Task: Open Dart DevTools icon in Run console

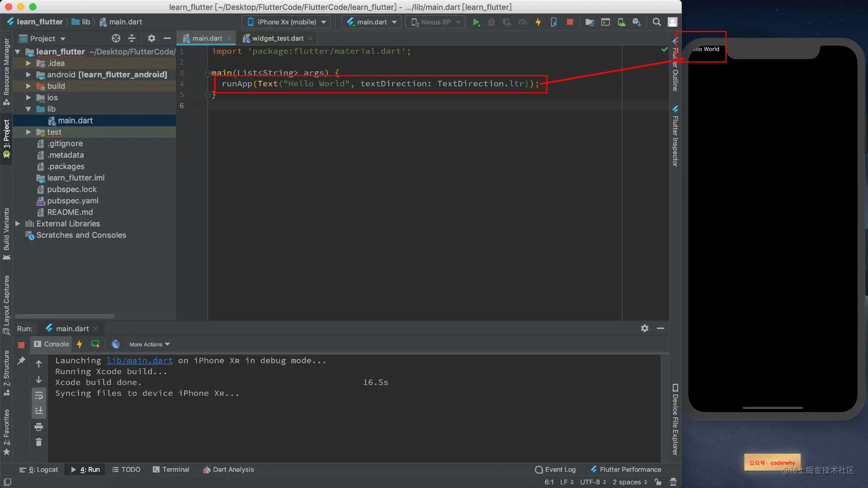Action: 116,344
